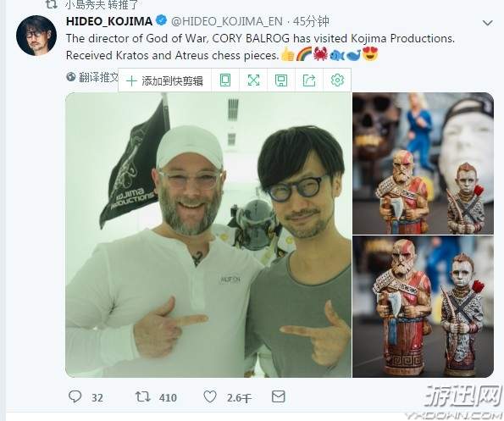Open the direct message envelope icon
Image resolution: width=504 pixels, height=421 pixels.
click(x=279, y=396)
